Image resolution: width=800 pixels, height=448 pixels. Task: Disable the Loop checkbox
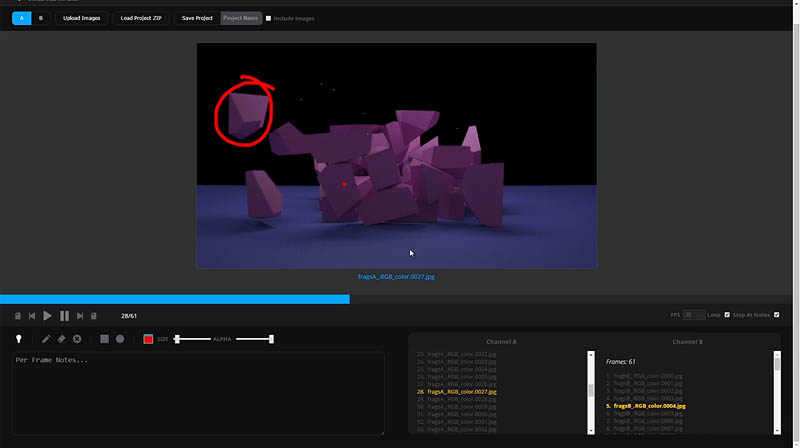pyautogui.click(x=727, y=315)
